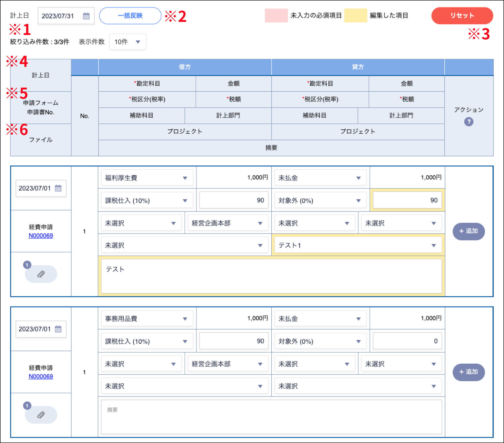Open second entry's 経営企画本部 department dropdown
The height and width of the screenshot is (443, 504).
pyautogui.click(x=228, y=364)
